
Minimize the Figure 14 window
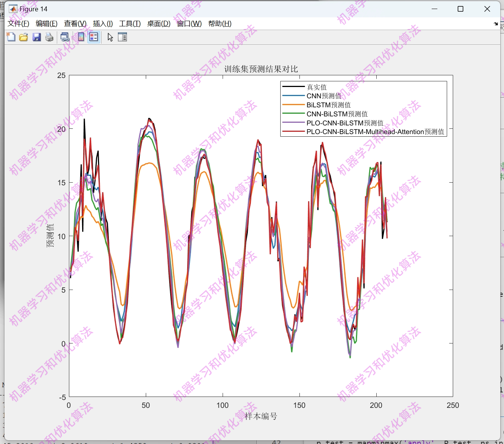pos(434,9)
